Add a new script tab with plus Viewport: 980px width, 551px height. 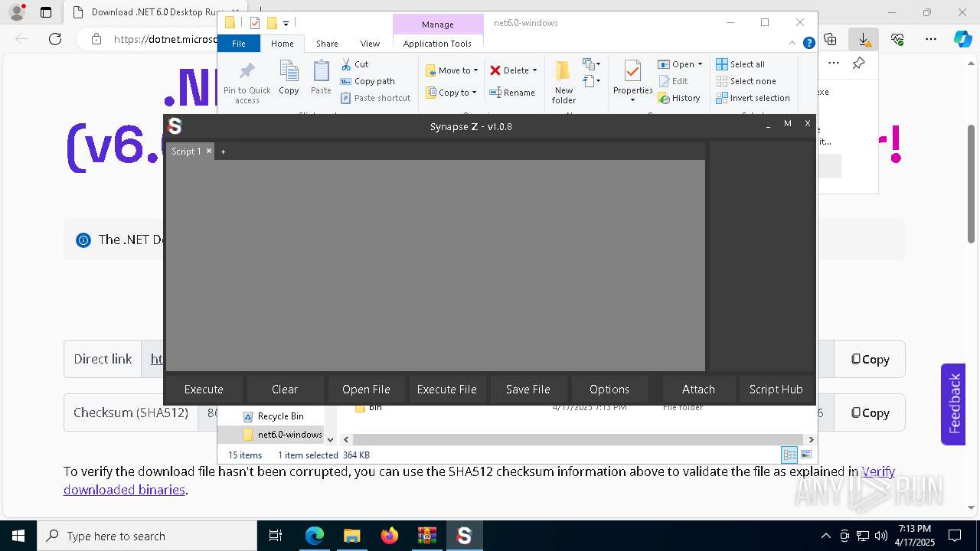coord(223,152)
